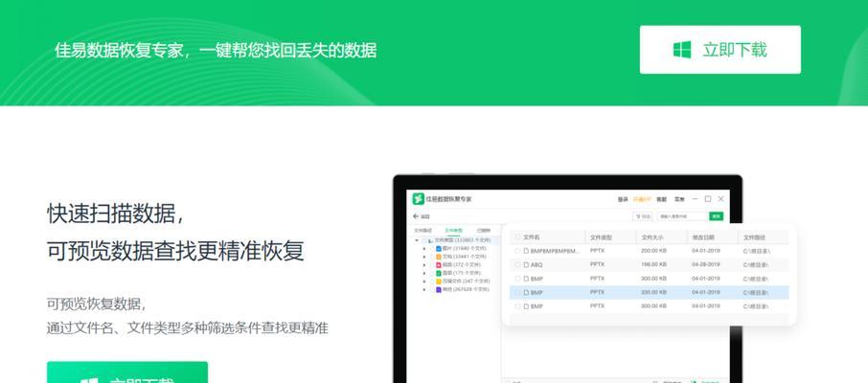The image size is (868, 383).
Task: Click the red 视频 category icon
Action: (439, 265)
